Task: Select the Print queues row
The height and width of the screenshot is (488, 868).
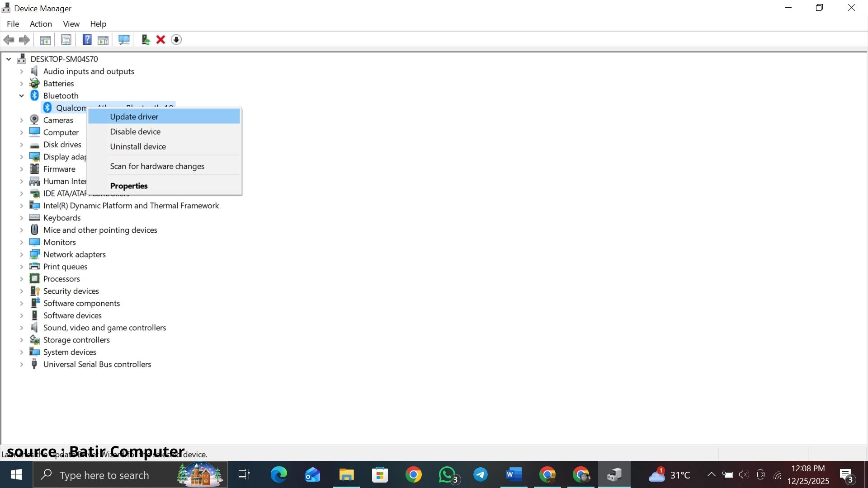Action: point(66,267)
